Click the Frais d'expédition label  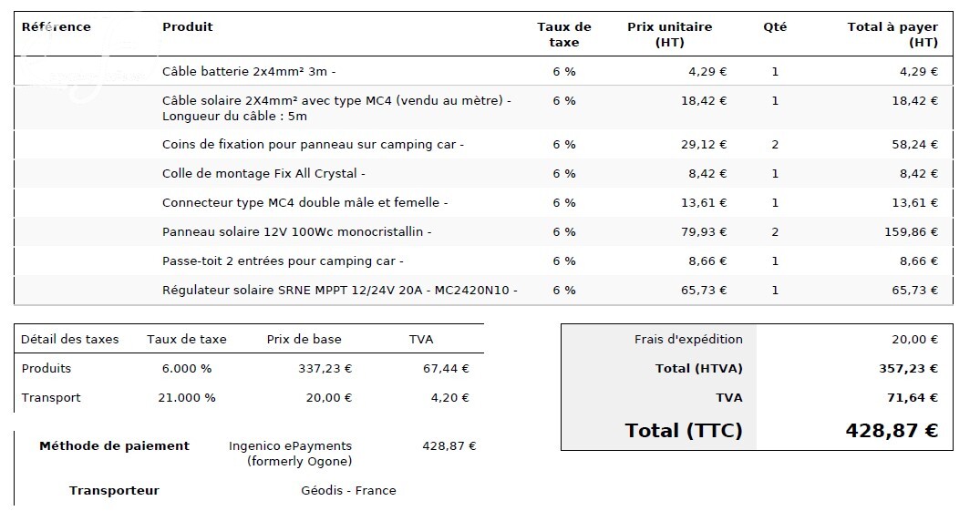click(688, 339)
